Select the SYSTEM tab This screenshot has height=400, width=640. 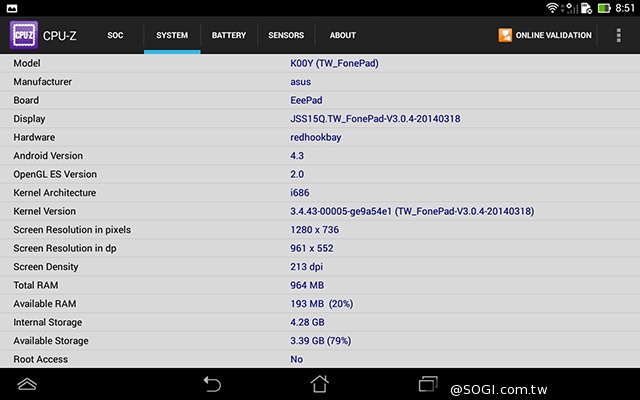click(x=172, y=35)
